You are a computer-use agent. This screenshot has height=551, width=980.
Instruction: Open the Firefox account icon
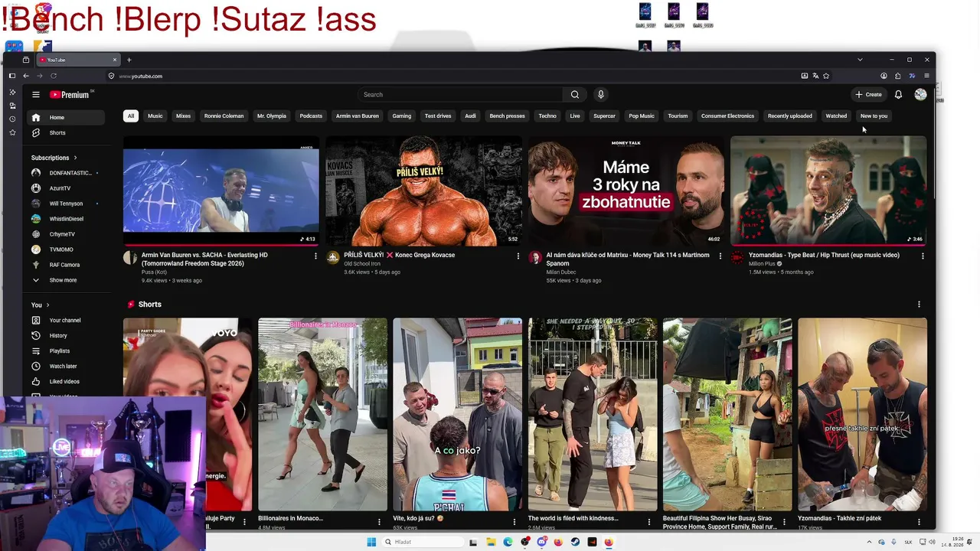(884, 76)
